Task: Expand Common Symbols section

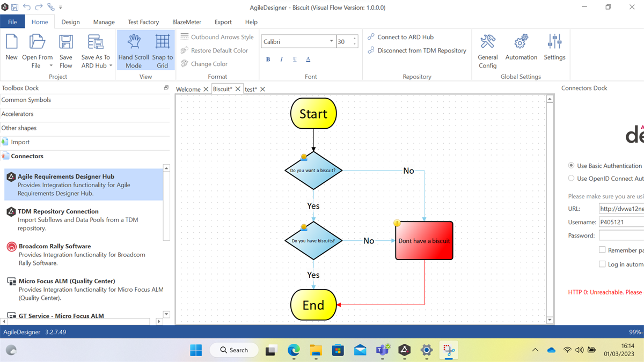Action: (85, 100)
